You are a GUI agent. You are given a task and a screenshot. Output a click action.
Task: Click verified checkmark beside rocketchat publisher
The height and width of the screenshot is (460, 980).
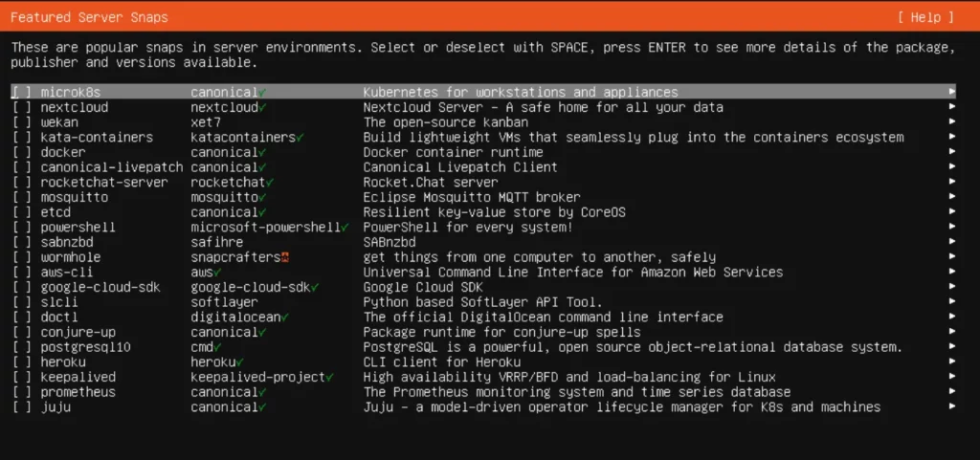(270, 183)
